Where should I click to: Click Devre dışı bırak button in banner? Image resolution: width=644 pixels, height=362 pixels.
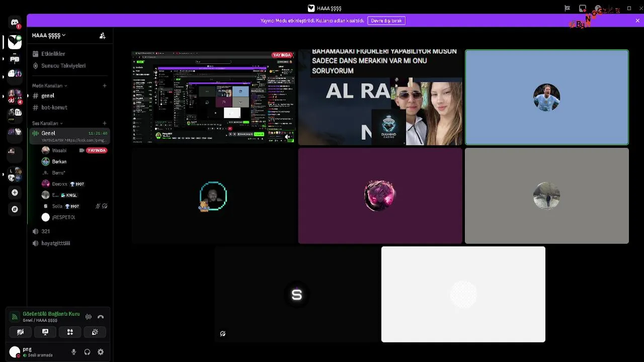(x=386, y=21)
